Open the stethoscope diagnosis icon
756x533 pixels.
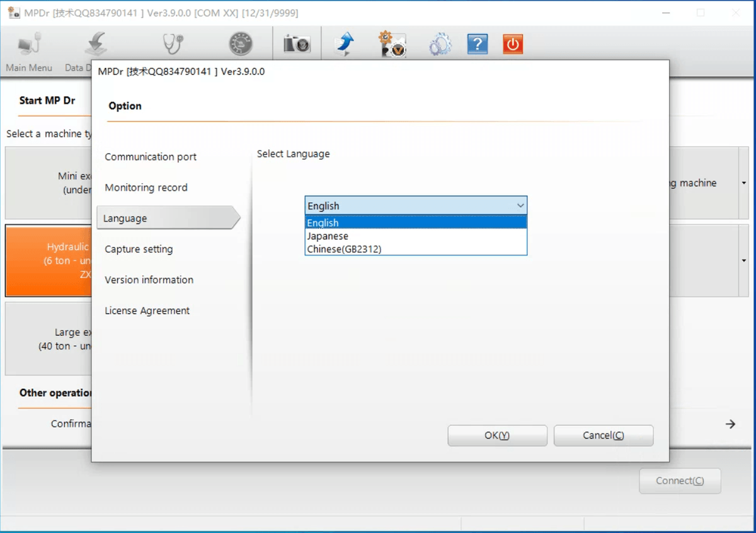(171, 44)
